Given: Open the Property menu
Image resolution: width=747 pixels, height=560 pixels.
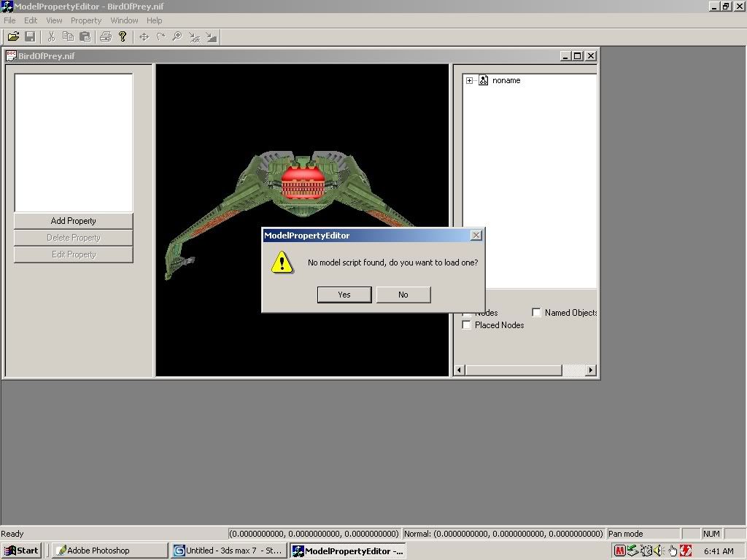Looking at the screenshot, I should 86,20.
